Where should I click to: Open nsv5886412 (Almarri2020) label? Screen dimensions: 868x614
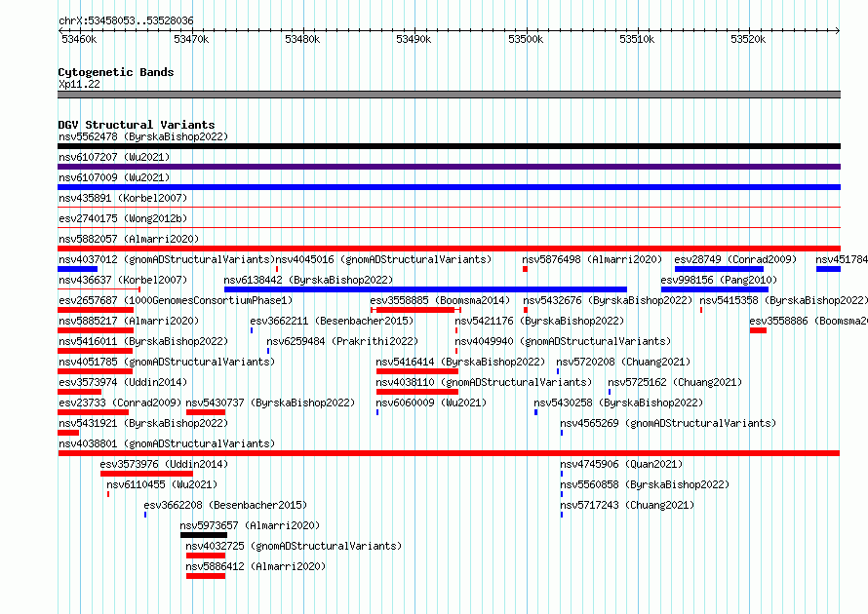(x=256, y=566)
